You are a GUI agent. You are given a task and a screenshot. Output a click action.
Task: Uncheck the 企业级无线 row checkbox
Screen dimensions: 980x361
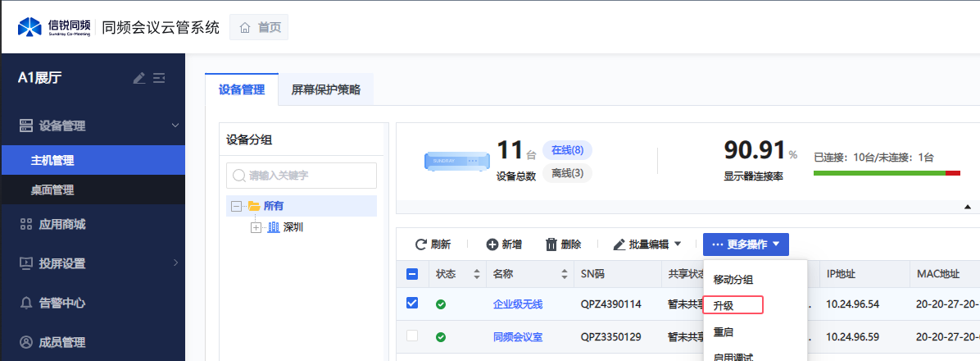pos(412,304)
